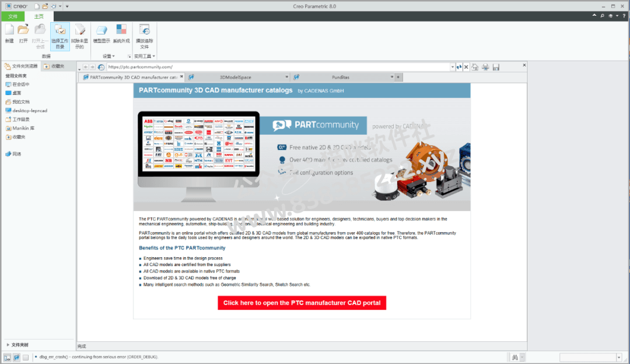Open 工作目录 working directory folder
Image resolution: width=630 pixels, height=364 pixels.
point(17,120)
